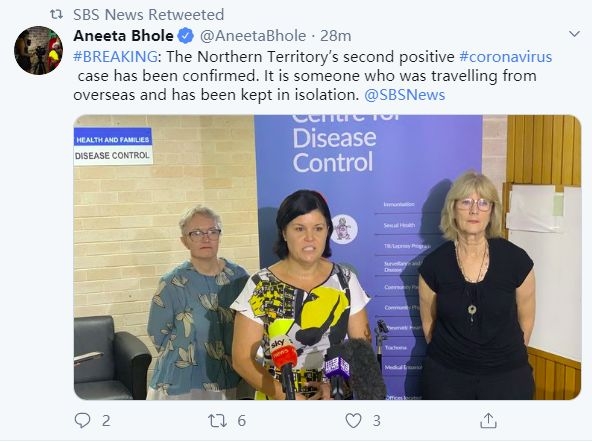Click the blue verified badge
This screenshot has height=442, width=592.
(186, 36)
